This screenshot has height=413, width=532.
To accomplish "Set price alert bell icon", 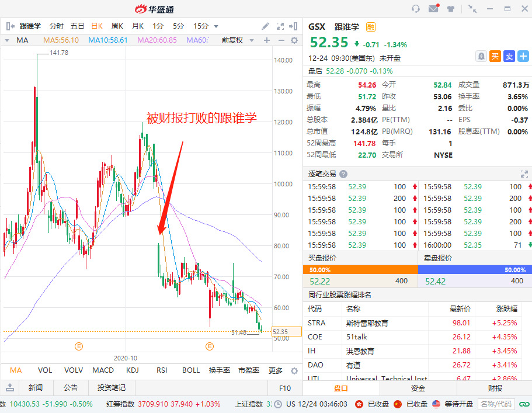I will pyautogui.click(x=481, y=56).
